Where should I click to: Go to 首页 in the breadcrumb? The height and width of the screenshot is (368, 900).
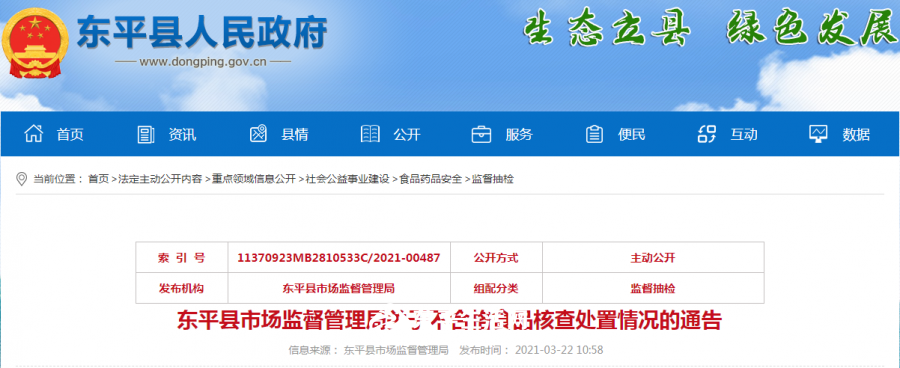(98, 179)
